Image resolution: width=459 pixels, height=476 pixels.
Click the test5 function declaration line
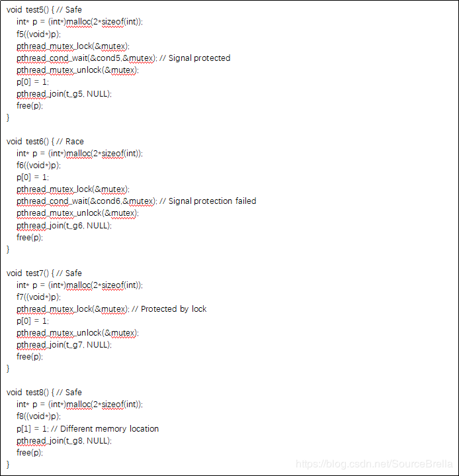44,10
